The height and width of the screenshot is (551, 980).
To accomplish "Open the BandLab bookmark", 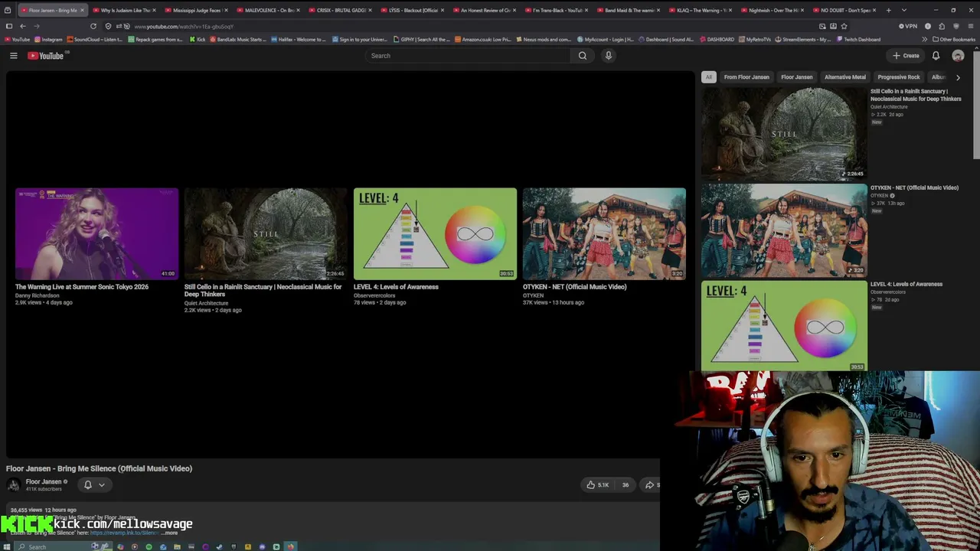I will coord(240,39).
